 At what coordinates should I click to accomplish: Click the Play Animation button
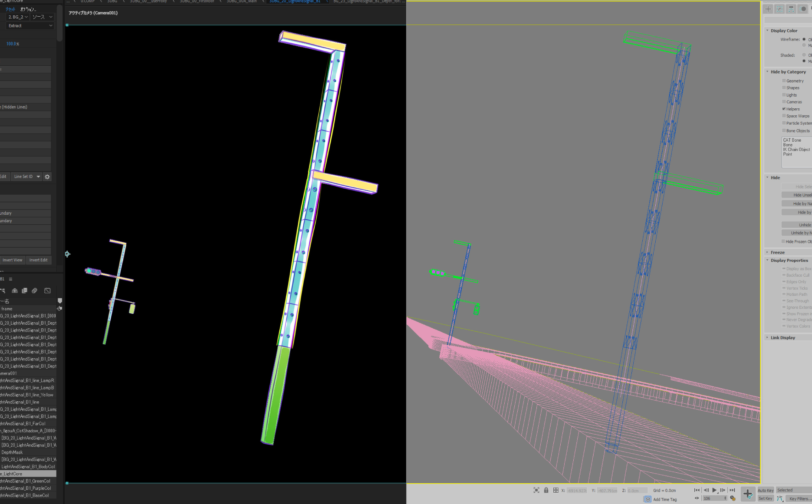[x=714, y=490]
